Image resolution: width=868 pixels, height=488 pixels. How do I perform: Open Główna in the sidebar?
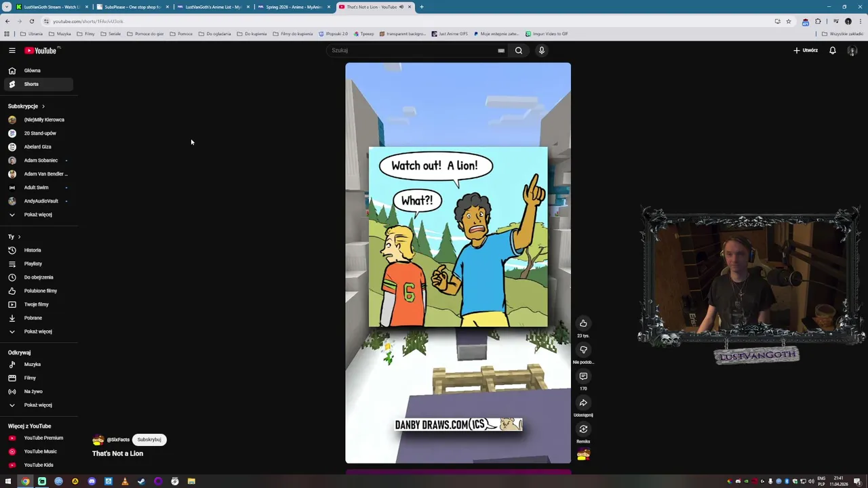tap(37, 70)
